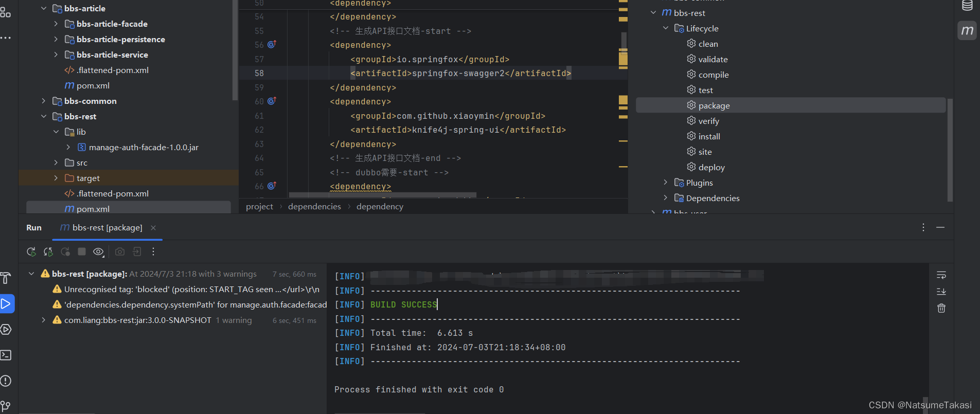
Task: Click the exit/import arrow icon in Run toolbar
Action: 137,251
